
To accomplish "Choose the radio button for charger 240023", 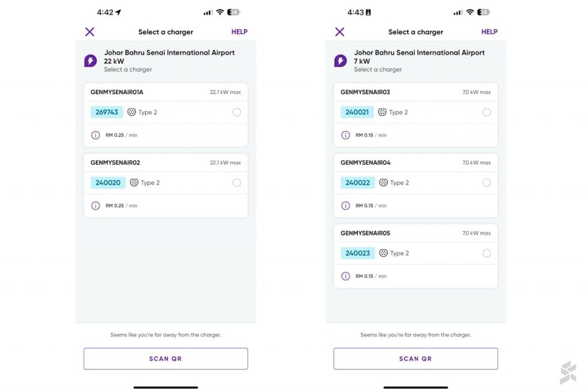I will 487,254.
